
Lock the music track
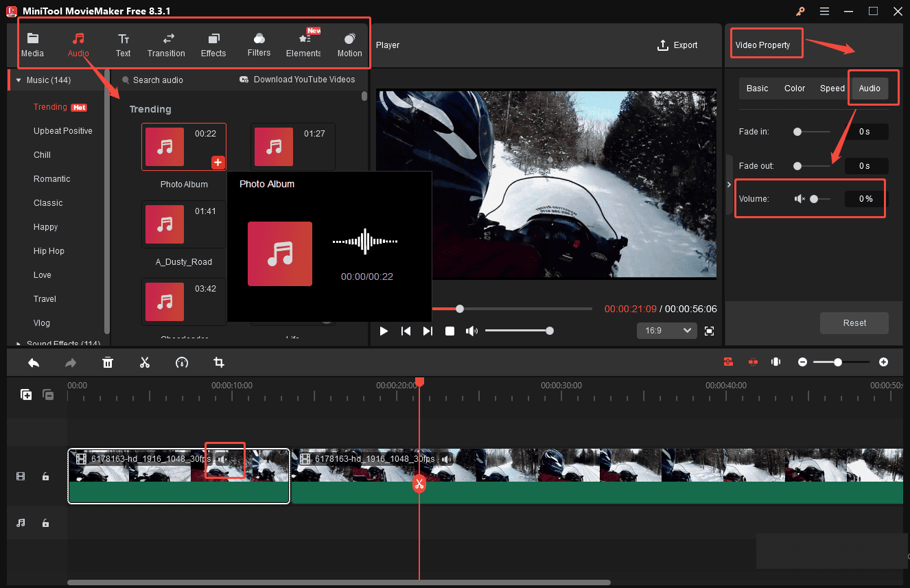coord(45,523)
